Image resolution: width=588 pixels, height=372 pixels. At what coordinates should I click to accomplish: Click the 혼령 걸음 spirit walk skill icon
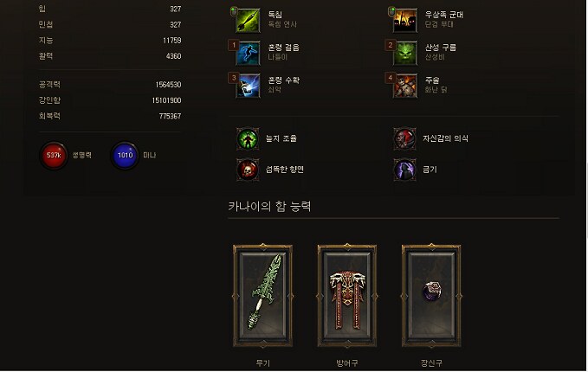click(x=248, y=53)
